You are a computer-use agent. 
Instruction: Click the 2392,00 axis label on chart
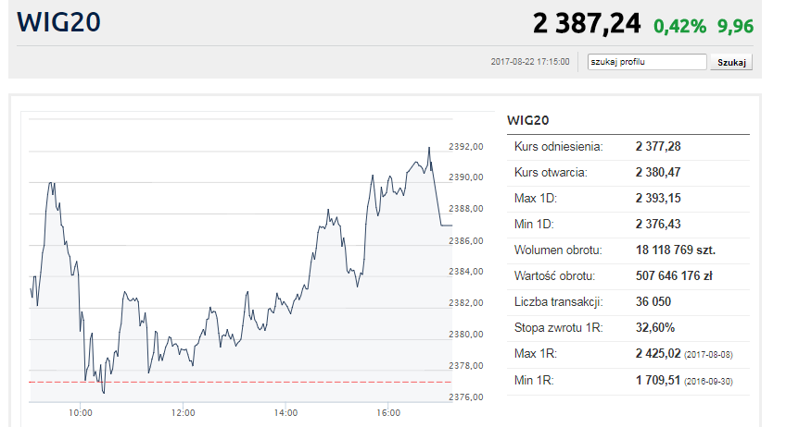[466, 147]
